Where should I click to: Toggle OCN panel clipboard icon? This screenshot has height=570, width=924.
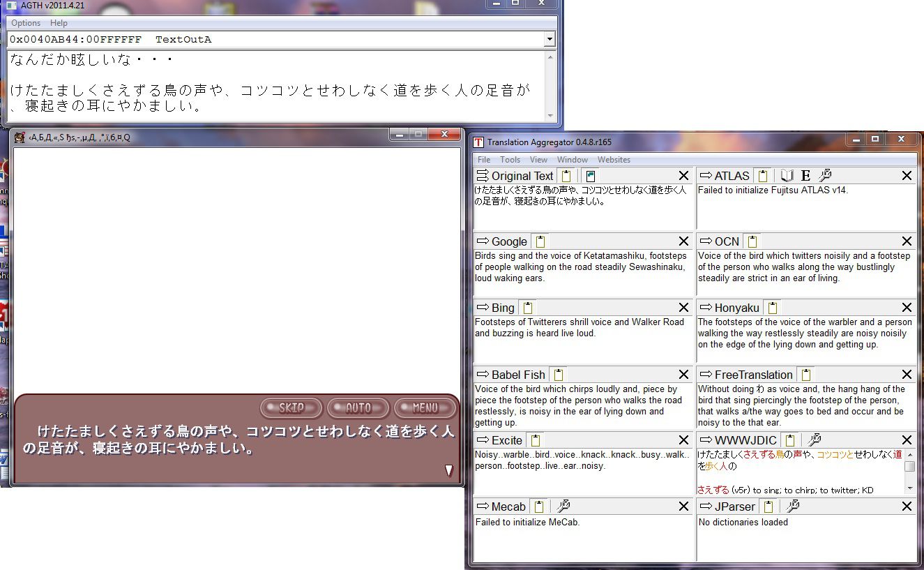pos(752,241)
